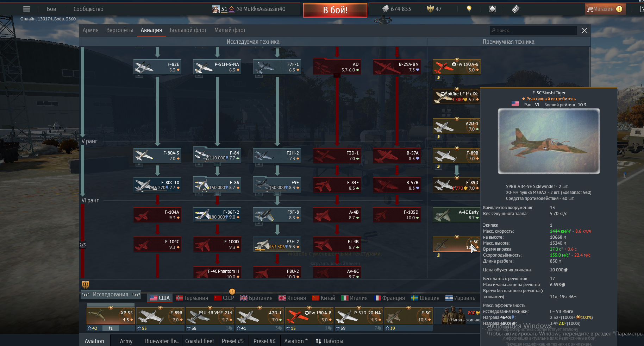Switch to the Малый флот tab
Screen dimensions: 644x346
[x=230, y=30]
